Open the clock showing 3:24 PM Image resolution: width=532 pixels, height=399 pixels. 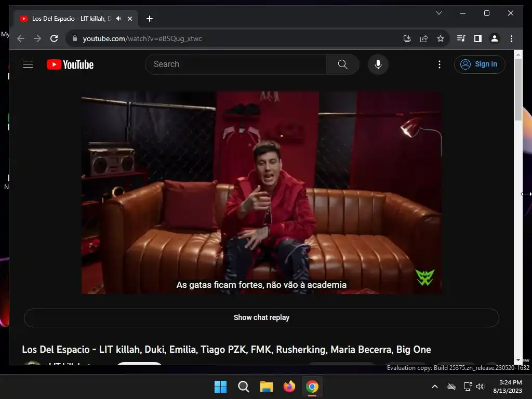coord(508,387)
